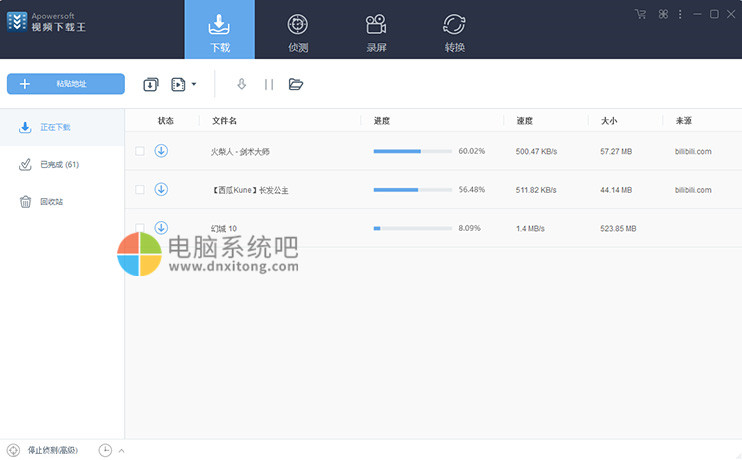Click the 8.09% progress bar
This screenshot has width=742, height=460.
(413, 228)
